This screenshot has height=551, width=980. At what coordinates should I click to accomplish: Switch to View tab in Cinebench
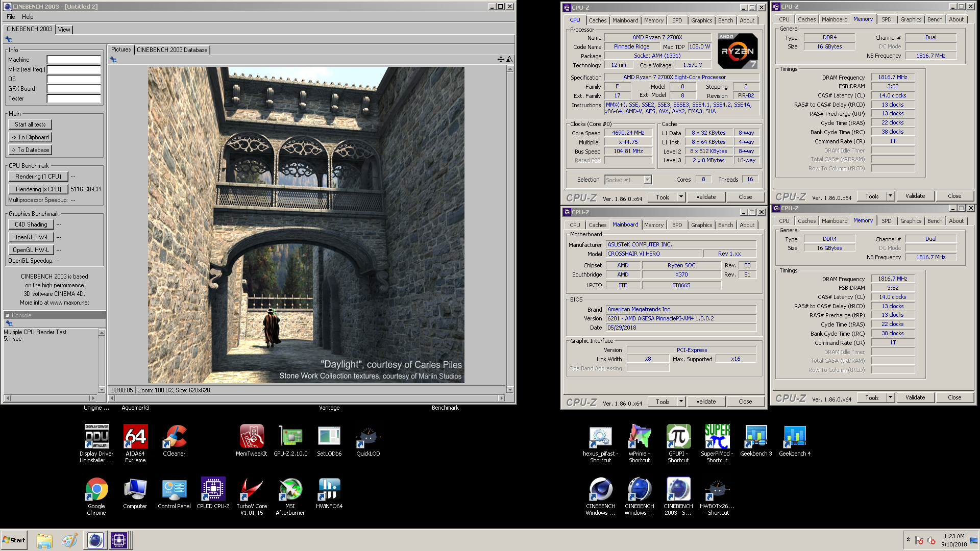(x=64, y=30)
